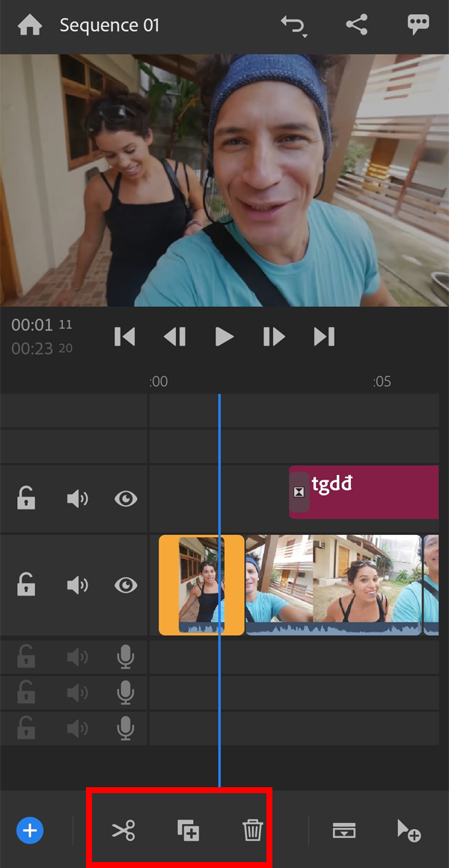449x868 pixels.
Task: Lock the first audio track
Action: point(26,657)
